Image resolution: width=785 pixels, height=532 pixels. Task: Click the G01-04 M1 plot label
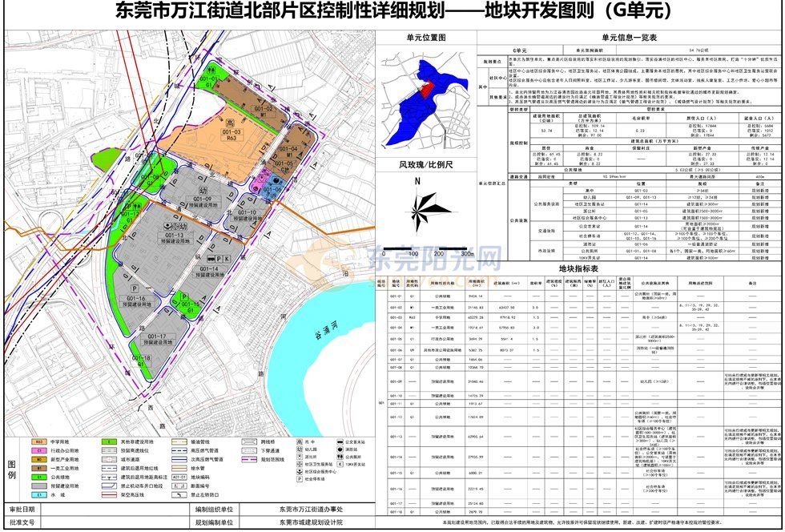tap(288, 151)
